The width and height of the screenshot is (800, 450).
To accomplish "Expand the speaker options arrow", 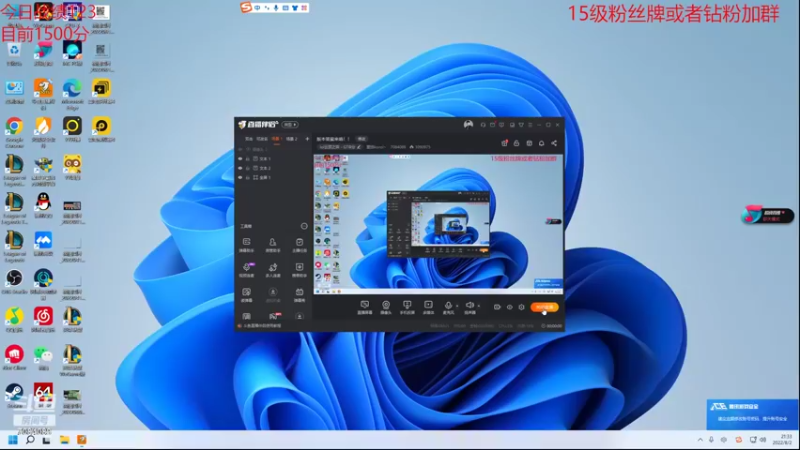I will (479, 306).
